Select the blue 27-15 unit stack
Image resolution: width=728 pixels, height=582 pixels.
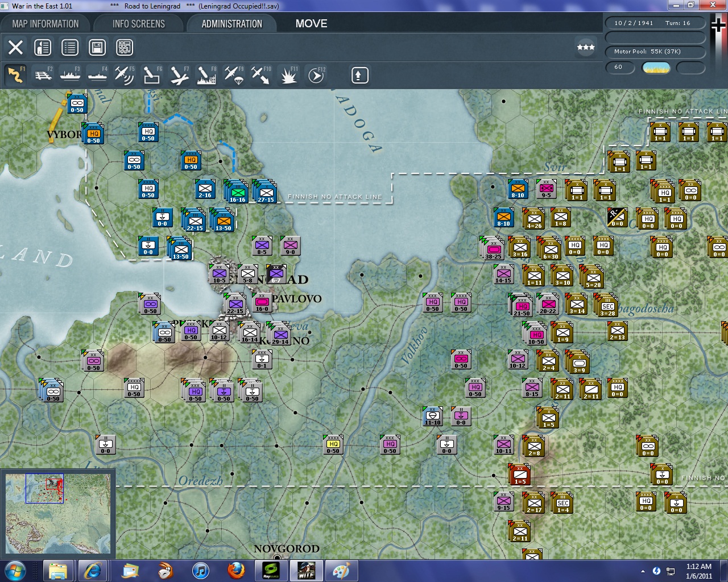[x=265, y=192]
